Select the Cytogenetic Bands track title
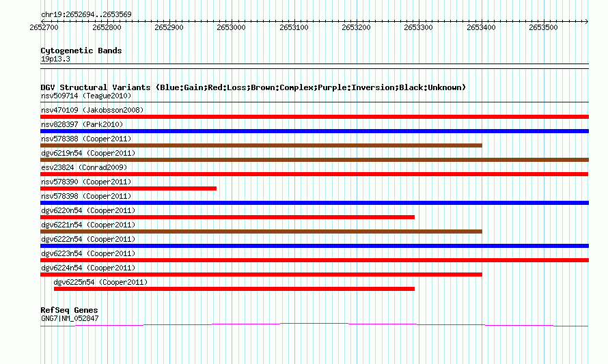This screenshot has height=364, width=608. 81,51
